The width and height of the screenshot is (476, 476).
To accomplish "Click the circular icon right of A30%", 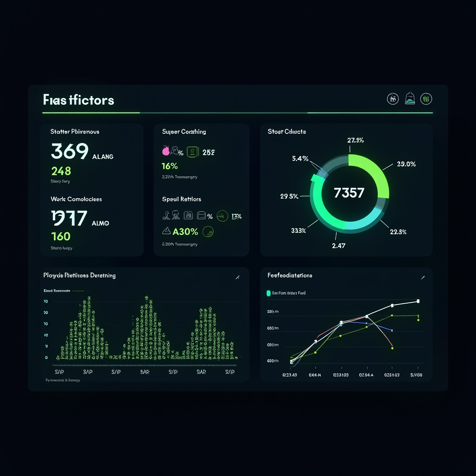I will click(x=208, y=231).
